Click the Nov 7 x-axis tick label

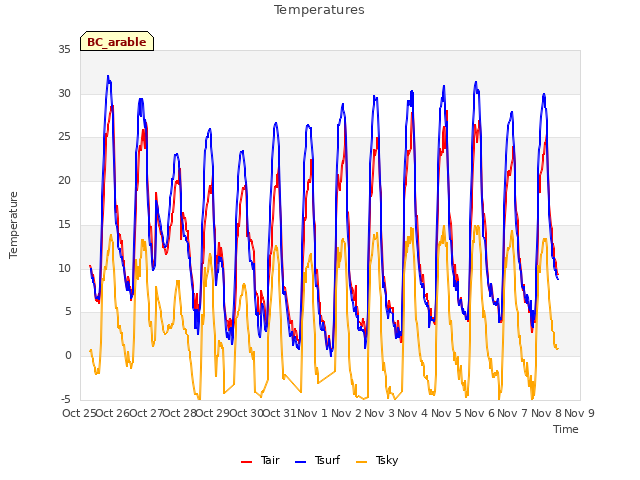pos(513,413)
